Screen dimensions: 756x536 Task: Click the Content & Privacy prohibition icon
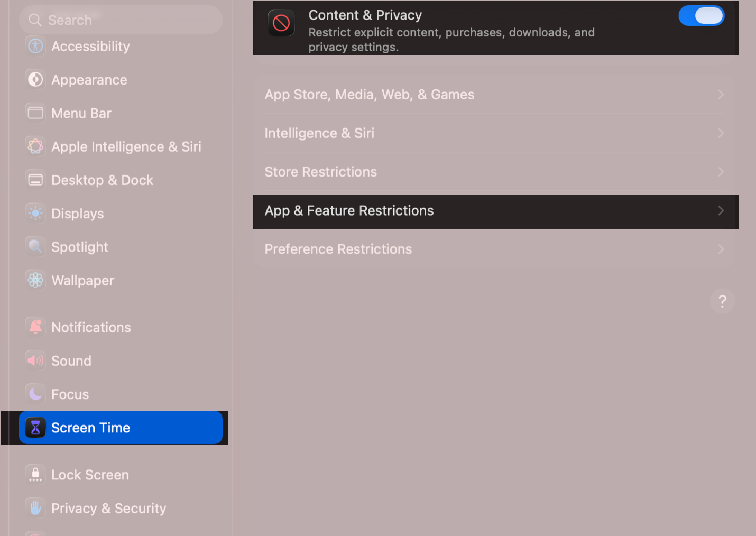pyautogui.click(x=281, y=23)
